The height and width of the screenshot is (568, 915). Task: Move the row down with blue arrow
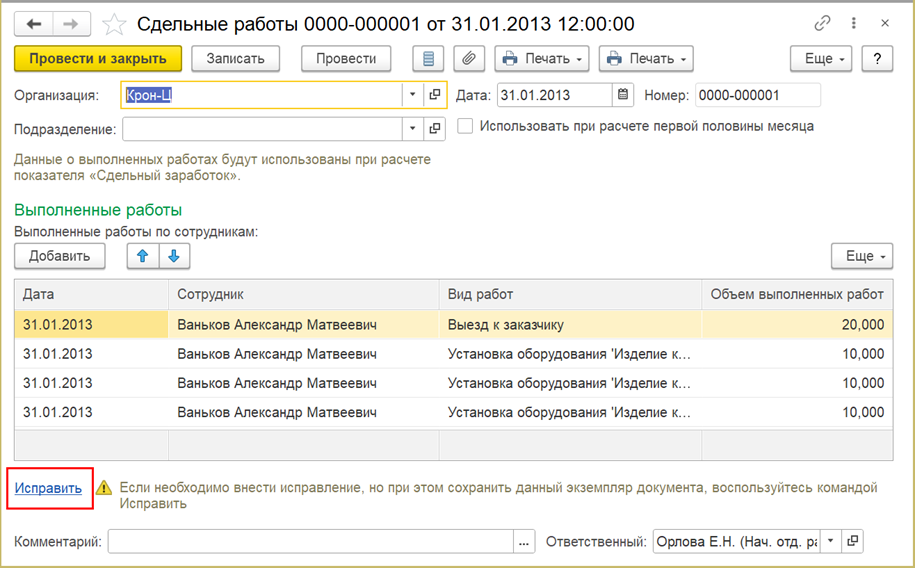pos(174,256)
